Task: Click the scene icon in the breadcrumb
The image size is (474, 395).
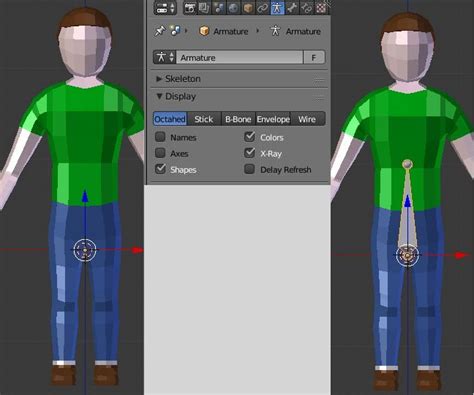Action: click(x=175, y=31)
